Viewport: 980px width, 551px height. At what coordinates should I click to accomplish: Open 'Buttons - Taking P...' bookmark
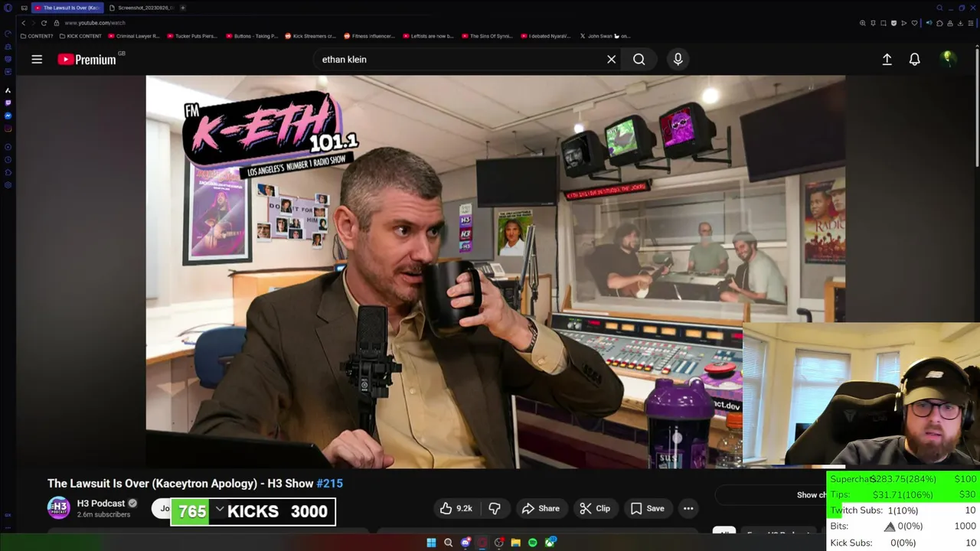click(x=251, y=36)
